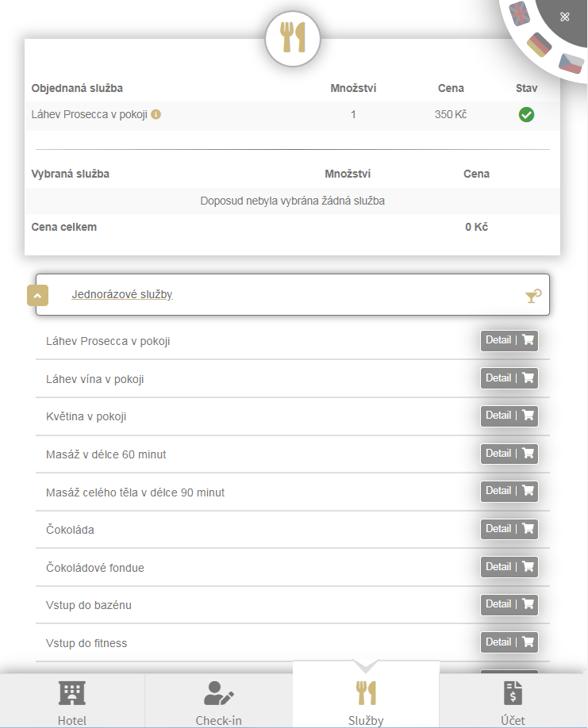588x728 pixels.
Task: Collapse the Jednorázové služby section chevron
Action: [x=38, y=295]
